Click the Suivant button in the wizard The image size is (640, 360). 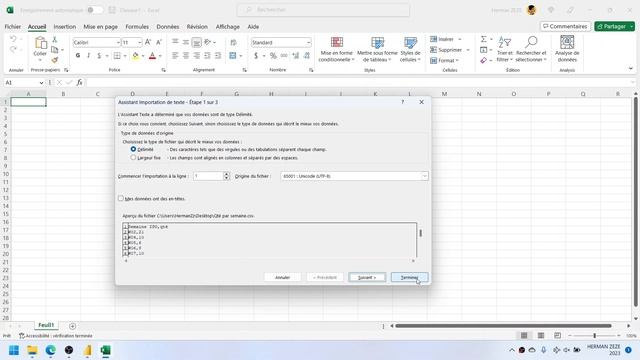[367, 277]
